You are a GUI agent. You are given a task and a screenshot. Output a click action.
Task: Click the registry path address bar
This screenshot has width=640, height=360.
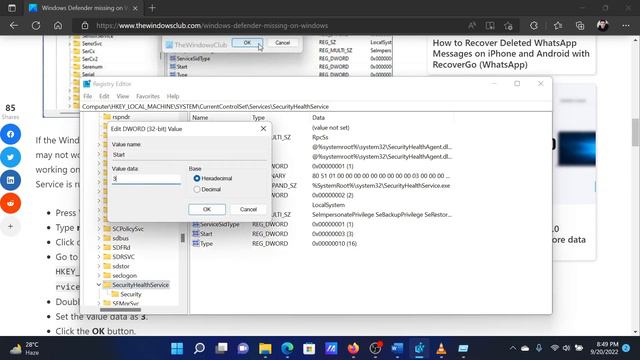click(x=316, y=107)
